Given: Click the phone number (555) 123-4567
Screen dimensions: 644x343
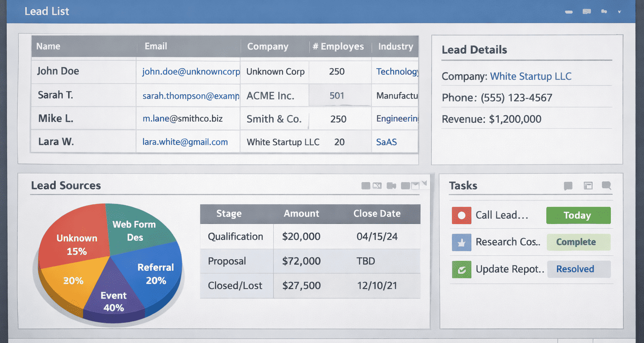Looking at the screenshot, I should click(x=516, y=98).
